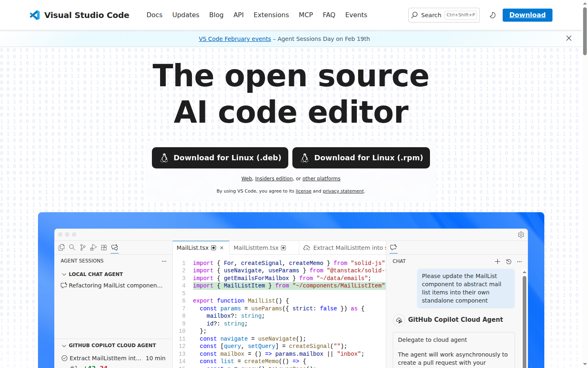
Task: Open Docs from the top navigation
Action: [154, 15]
